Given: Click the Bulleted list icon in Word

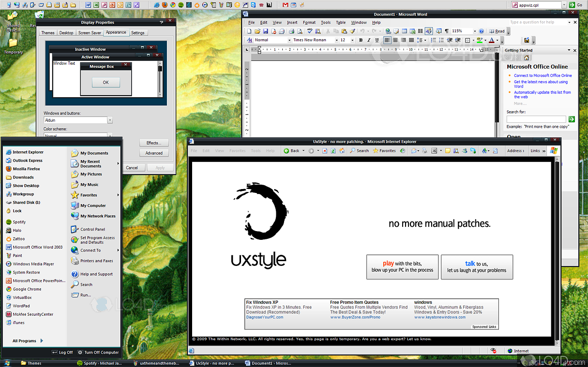Looking at the screenshot, I should [x=441, y=40].
